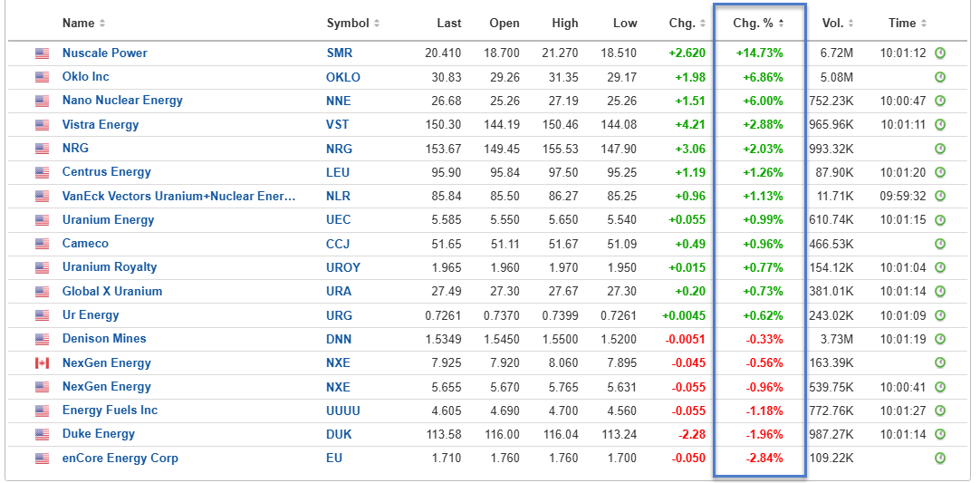The height and width of the screenshot is (483, 980).
Task: Click the 6.72M volume value
Action: click(836, 53)
